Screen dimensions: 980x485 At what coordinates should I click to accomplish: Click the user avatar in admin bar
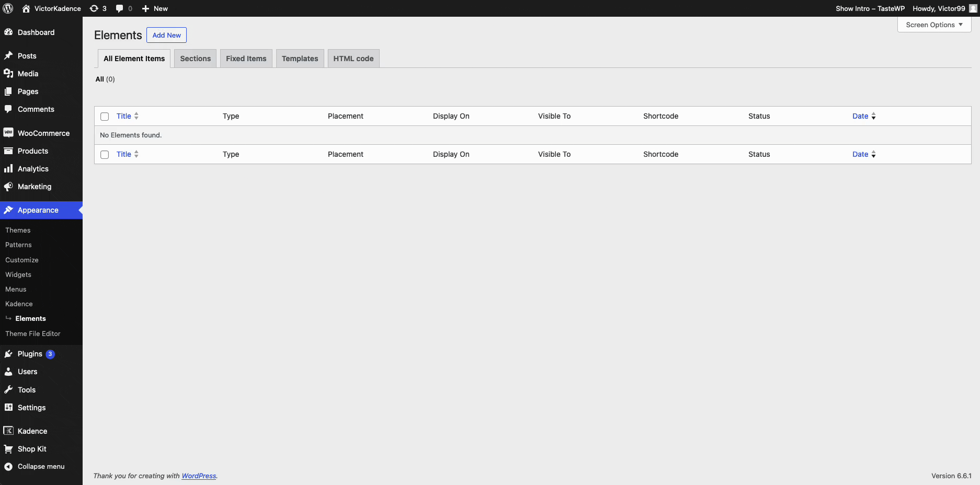click(973, 8)
